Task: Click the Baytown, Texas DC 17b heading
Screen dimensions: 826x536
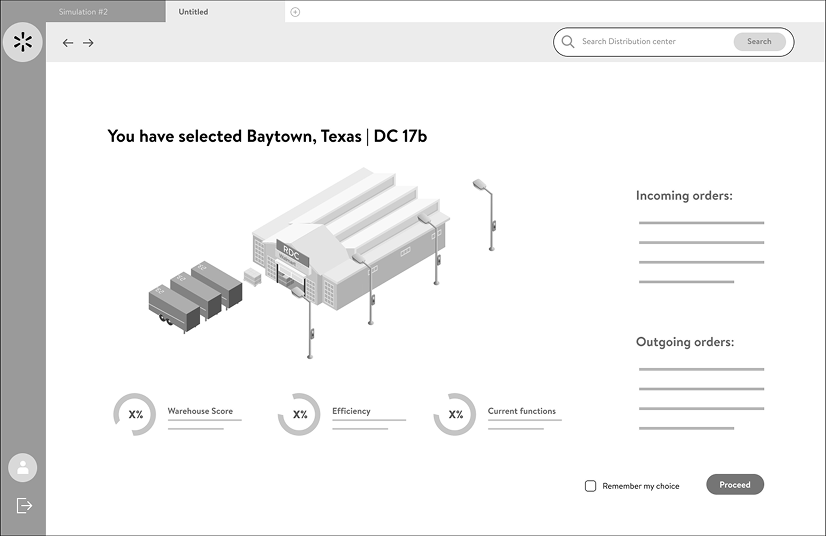Action: [x=267, y=136]
